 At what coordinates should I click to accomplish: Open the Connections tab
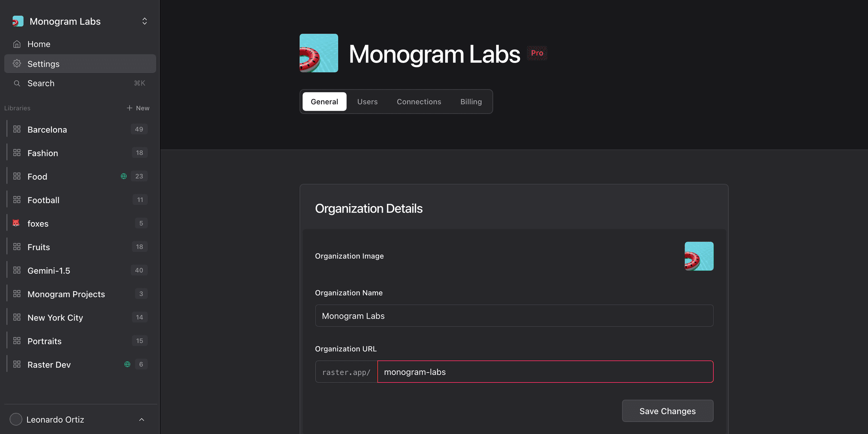coord(419,102)
